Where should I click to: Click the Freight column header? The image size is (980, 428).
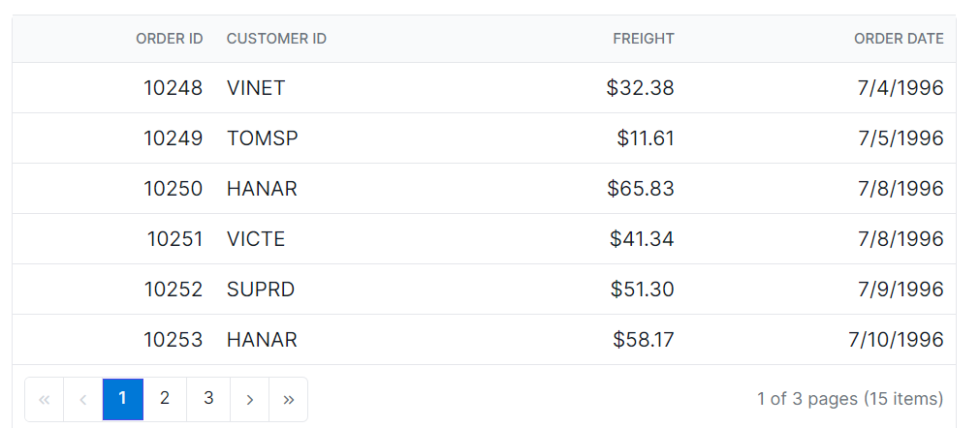click(643, 39)
